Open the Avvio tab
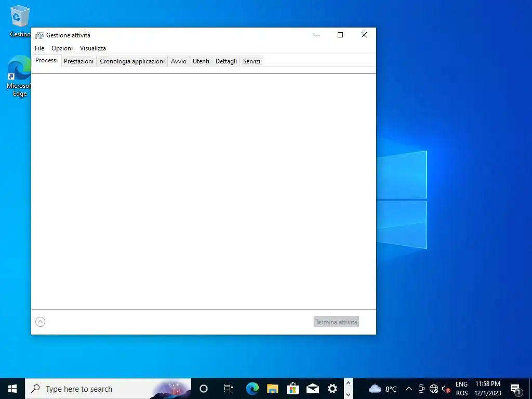532x399 pixels. 179,61
